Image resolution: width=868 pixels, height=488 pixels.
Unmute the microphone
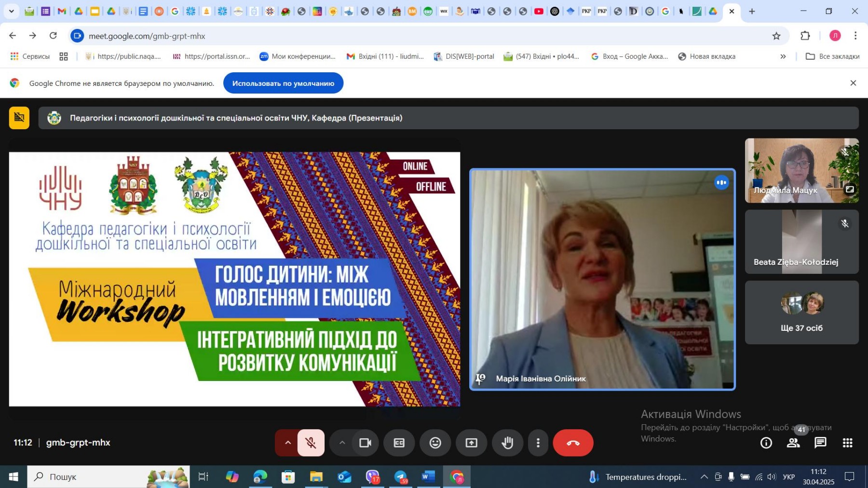(x=311, y=443)
